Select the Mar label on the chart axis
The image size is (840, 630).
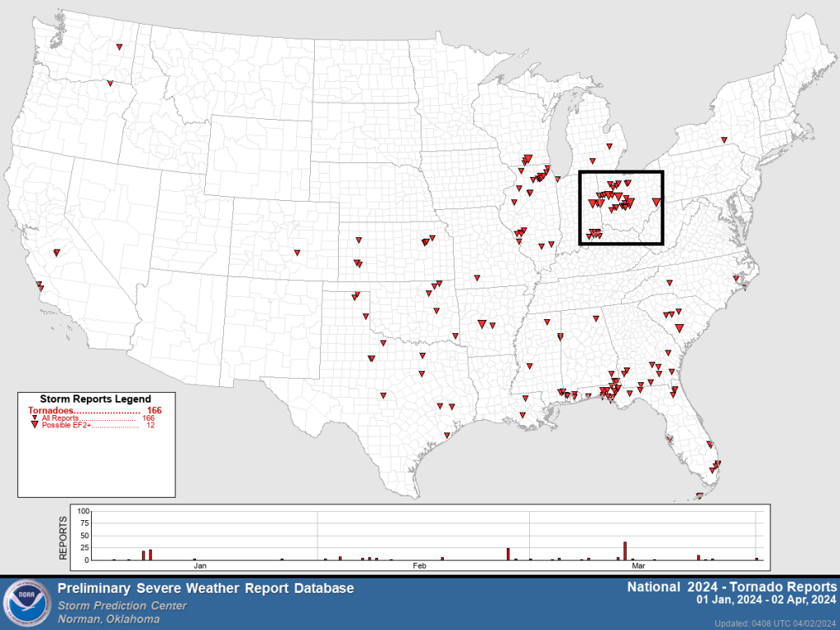[x=637, y=566]
